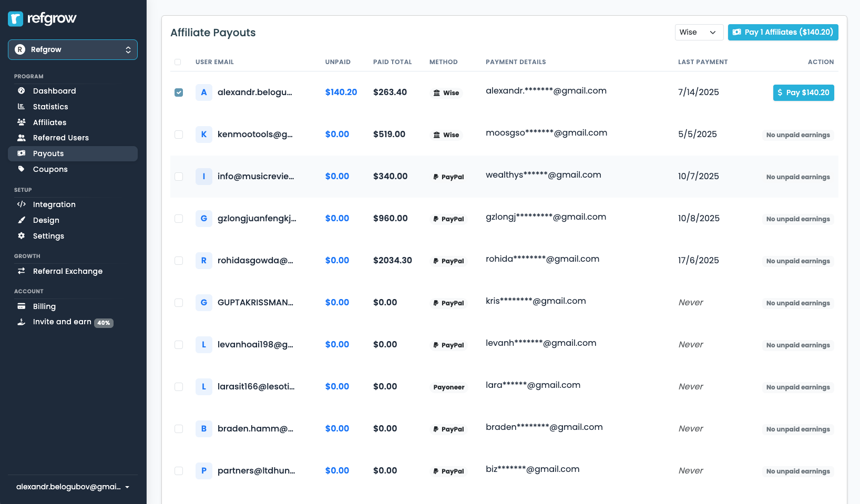Open the Coupons page
This screenshot has height=504, width=860.
(x=50, y=169)
